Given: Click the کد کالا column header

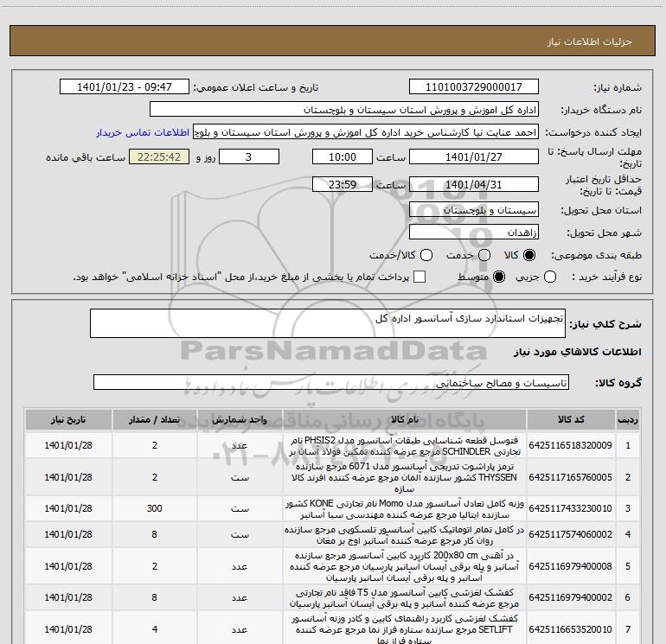Looking at the screenshot, I should (x=571, y=420).
